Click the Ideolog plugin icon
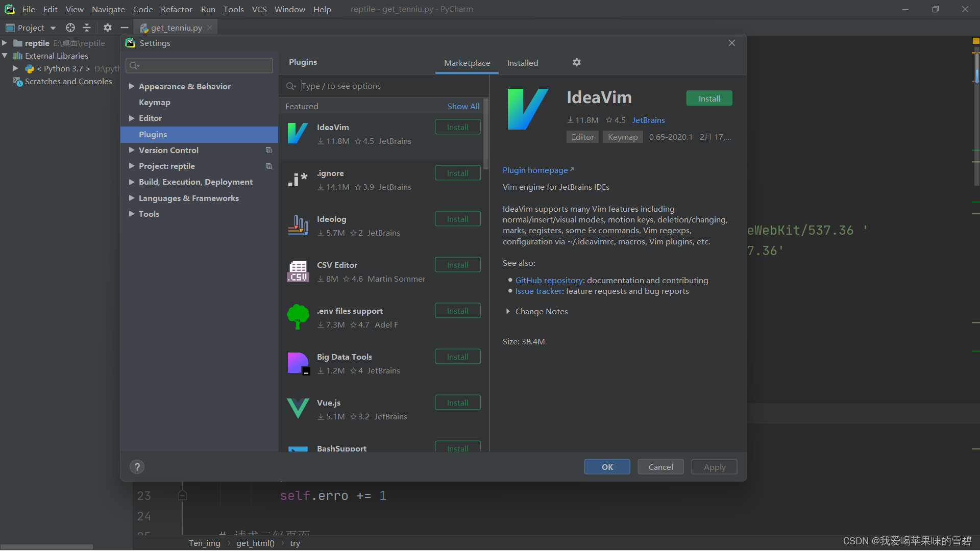980x551 pixels. point(298,225)
